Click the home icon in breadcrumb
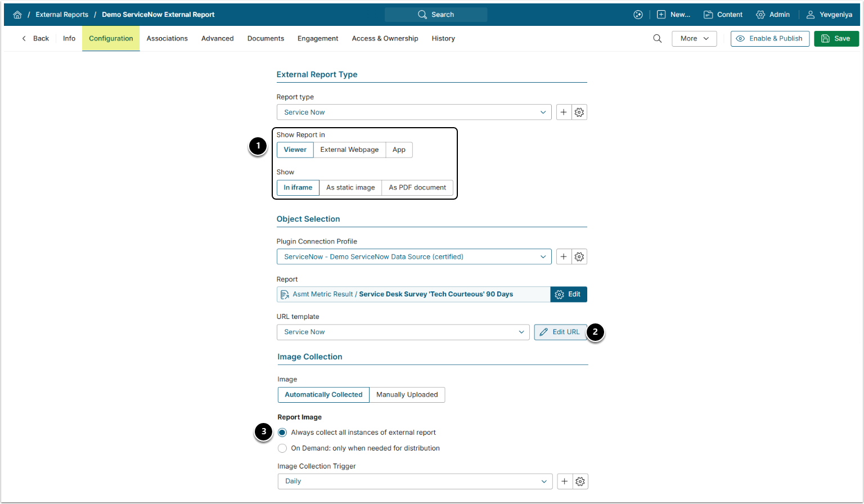The width and height of the screenshot is (864, 504). pyautogui.click(x=17, y=15)
